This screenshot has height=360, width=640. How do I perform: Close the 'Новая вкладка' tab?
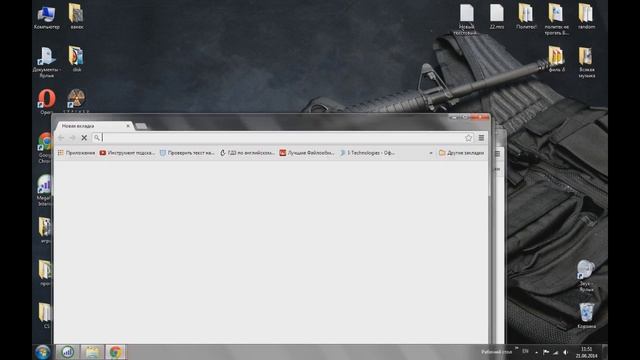(128, 126)
